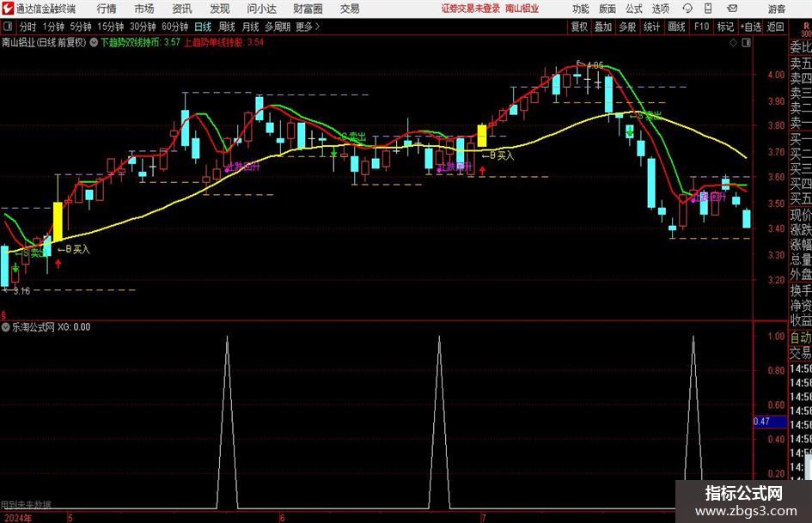This screenshot has width=812, height=523.
Task: Click the 游客 user account label
Action: point(777,9)
